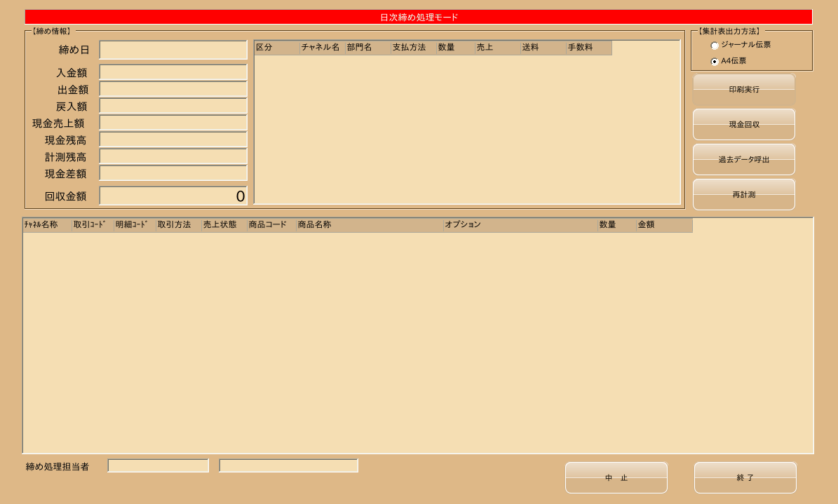This screenshot has width=838, height=504.
Task: Click the 金額 column header
Action: click(x=664, y=225)
